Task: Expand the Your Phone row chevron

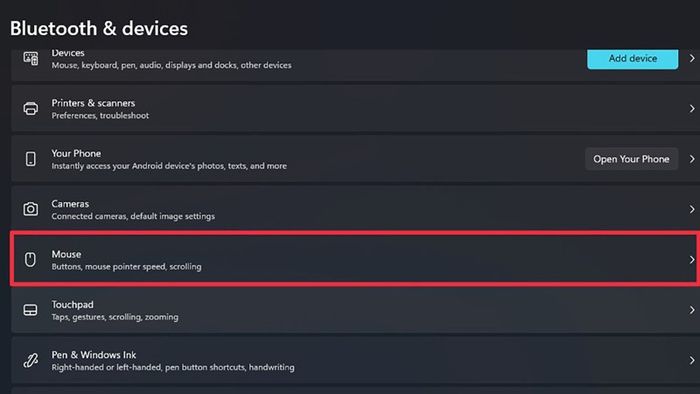Action: pyautogui.click(x=692, y=159)
